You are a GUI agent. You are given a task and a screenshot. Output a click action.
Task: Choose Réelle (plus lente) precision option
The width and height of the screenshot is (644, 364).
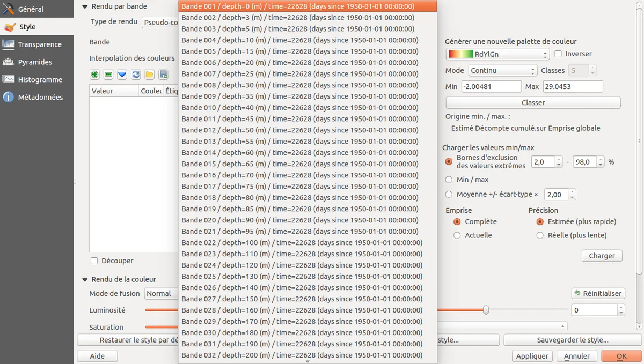[x=540, y=235]
